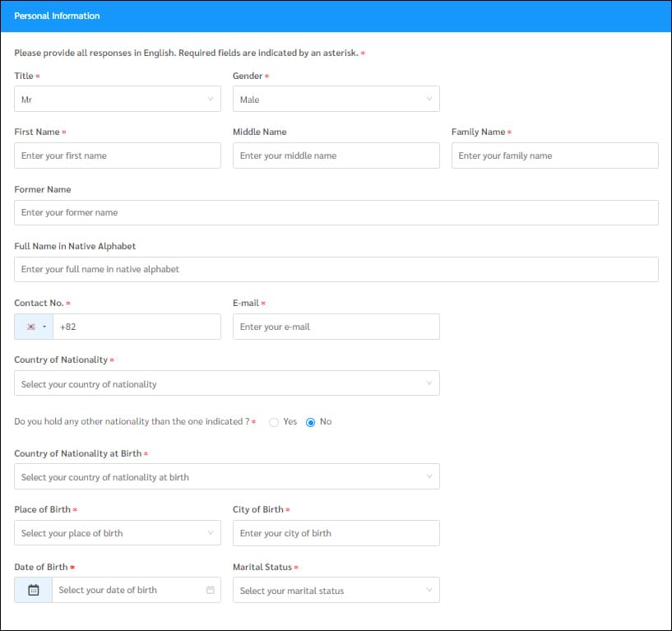Click the First Name input field

click(118, 155)
